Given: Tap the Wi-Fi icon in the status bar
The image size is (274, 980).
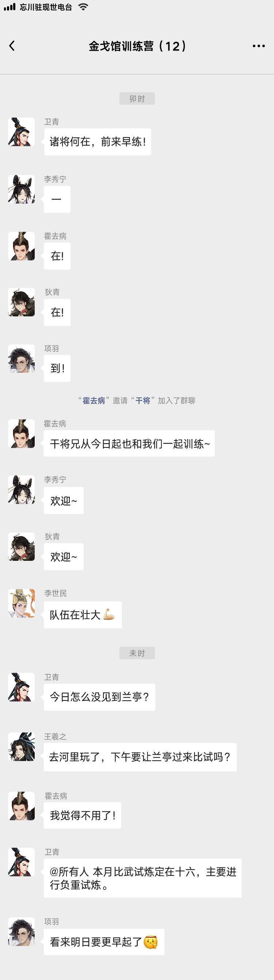Looking at the screenshot, I should 83,7.
